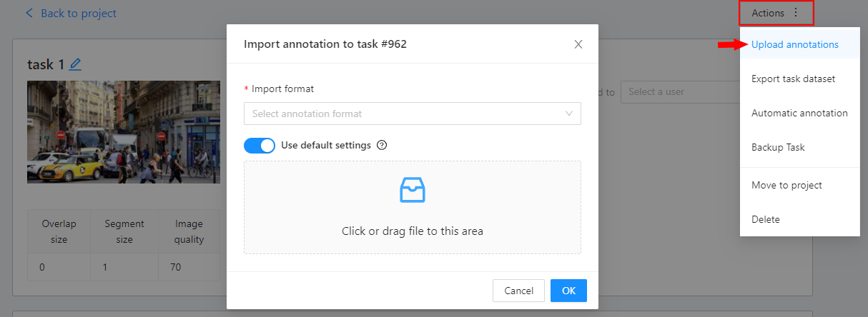Select Move to project menu entry
Viewport: 868px width, 317px height.
click(786, 186)
